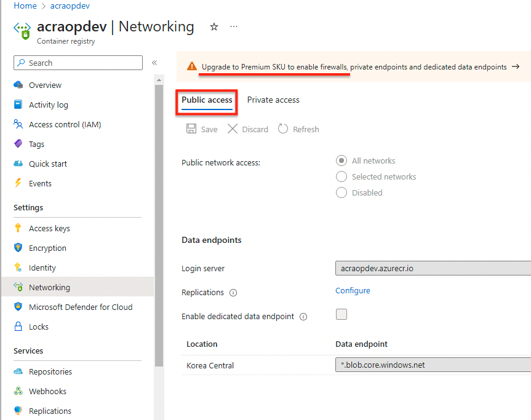
Task: Click the Repositories icon
Action: 18,371
